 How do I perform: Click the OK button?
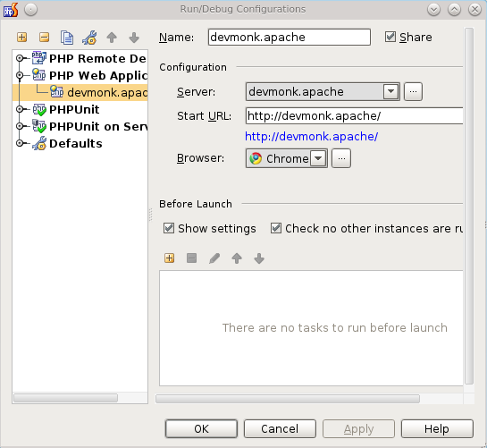pyautogui.click(x=201, y=428)
